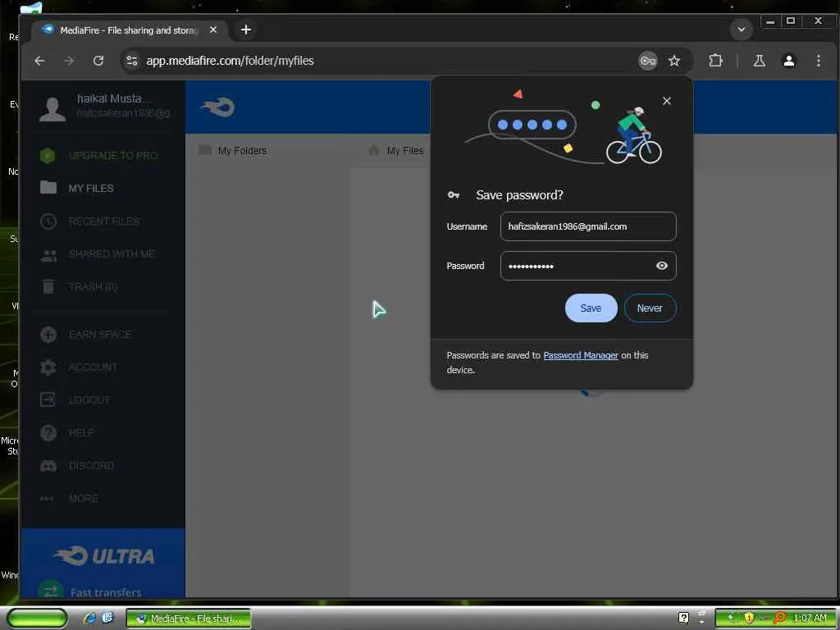Viewport: 840px width, 630px height.
Task: Open Trash (0)
Action: (79, 286)
